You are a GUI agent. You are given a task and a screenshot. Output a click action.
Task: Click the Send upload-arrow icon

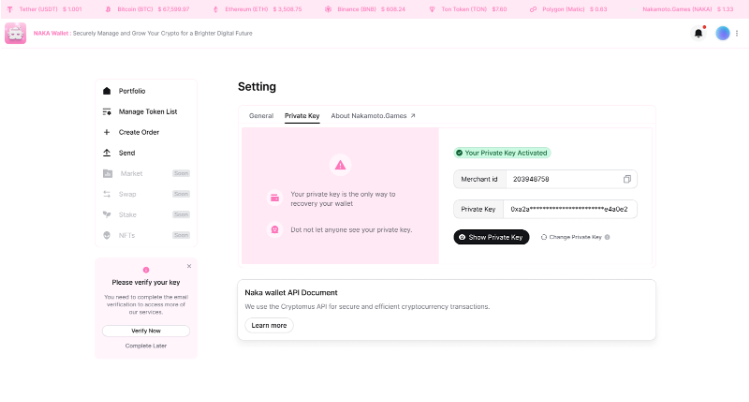(107, 153)
